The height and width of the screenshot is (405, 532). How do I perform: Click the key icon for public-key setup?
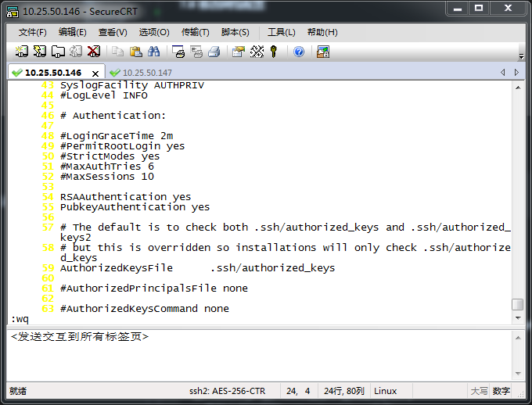(x=274, y=52)
